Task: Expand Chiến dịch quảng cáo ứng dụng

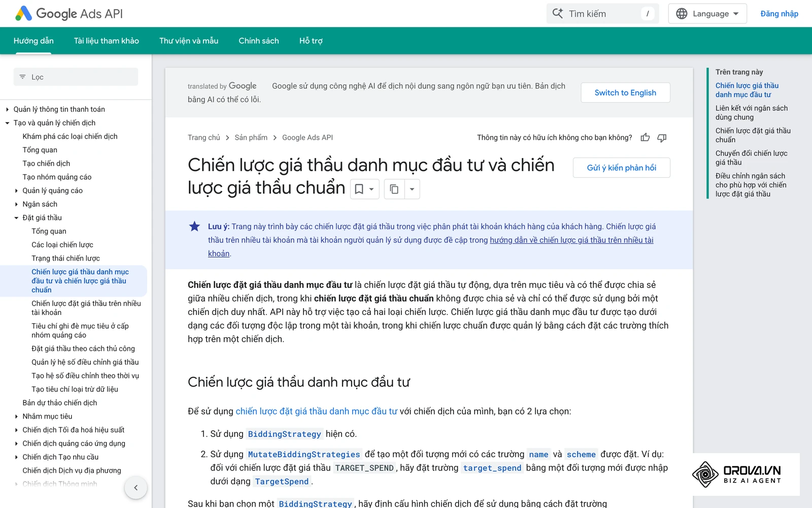Action: [x=16, y=443]
